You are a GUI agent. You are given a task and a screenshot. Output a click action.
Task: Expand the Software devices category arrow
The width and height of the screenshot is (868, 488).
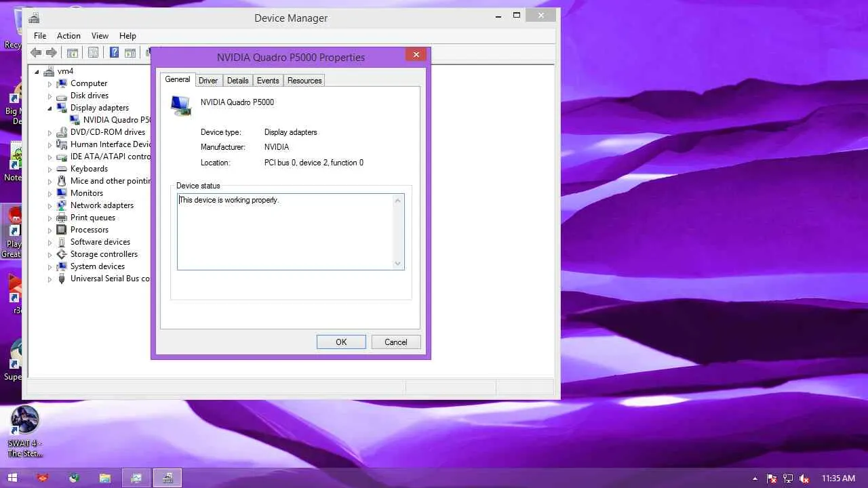[50, 243]
